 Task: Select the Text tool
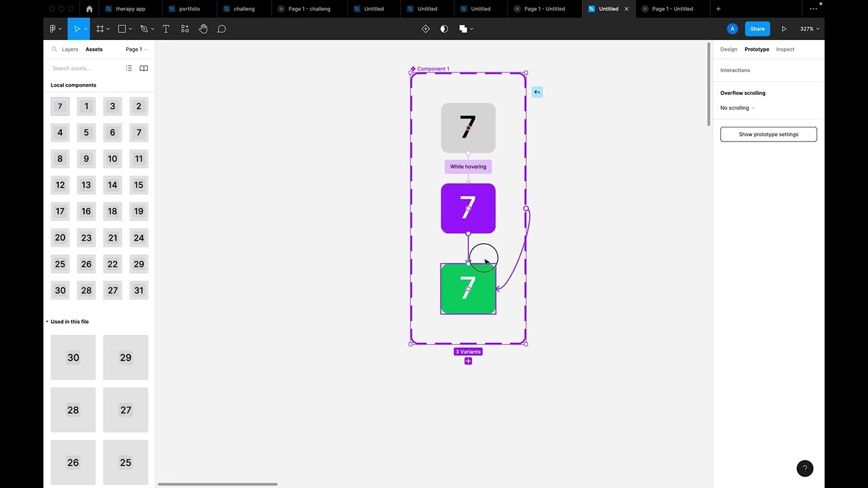pos(165,29)
